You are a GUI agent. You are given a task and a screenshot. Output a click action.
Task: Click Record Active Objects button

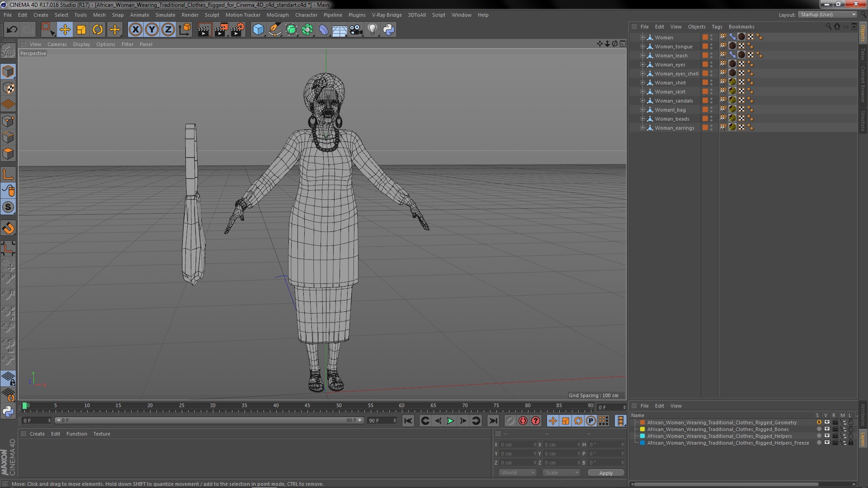pos(510,421)
